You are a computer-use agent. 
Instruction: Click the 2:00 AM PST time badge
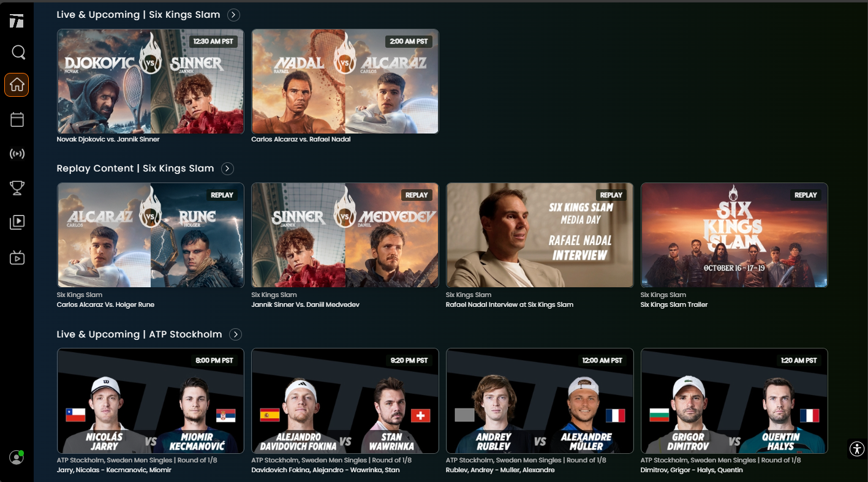[409, 42]
